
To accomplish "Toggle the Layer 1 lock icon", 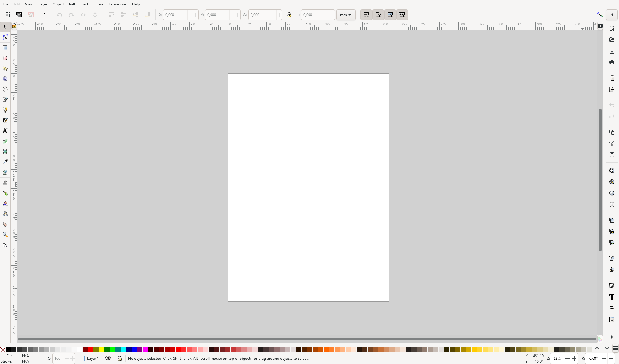I will (x=119, y=359).
